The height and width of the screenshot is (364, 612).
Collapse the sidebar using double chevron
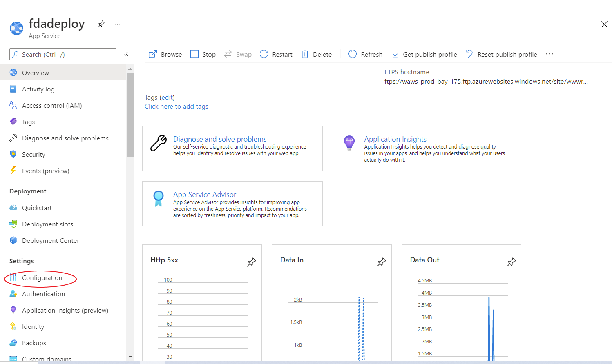tap(127, 54)
